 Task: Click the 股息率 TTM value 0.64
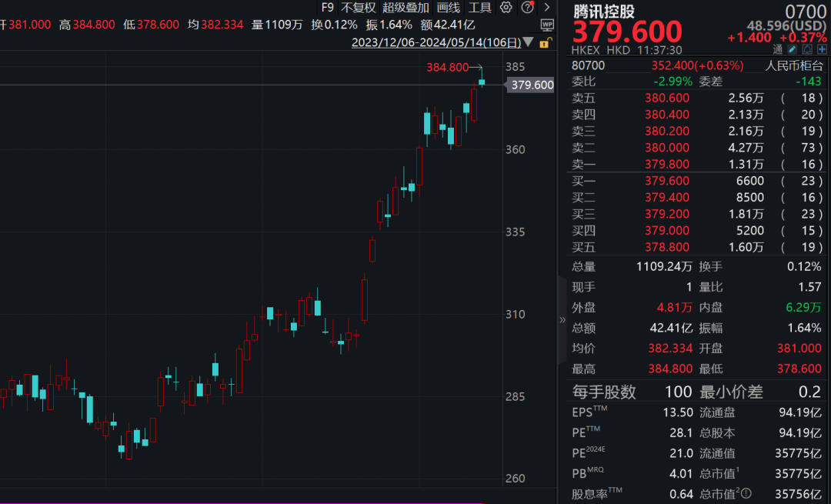681,494
